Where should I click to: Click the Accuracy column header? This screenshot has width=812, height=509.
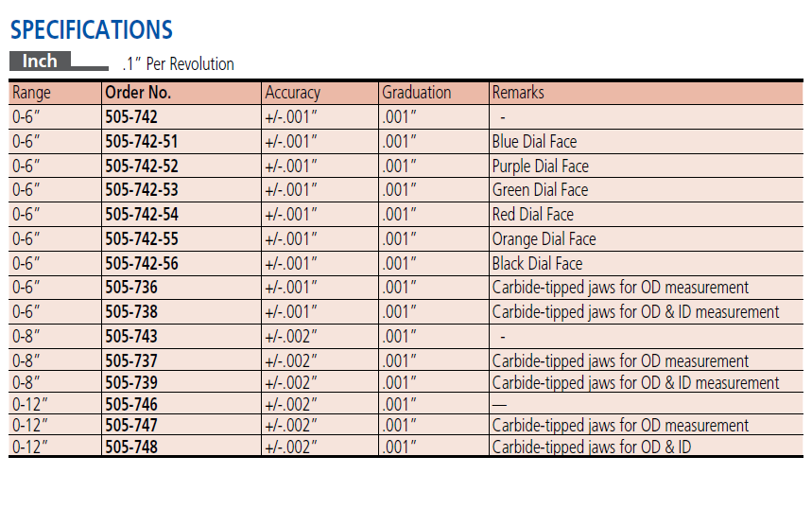point(292,93)
